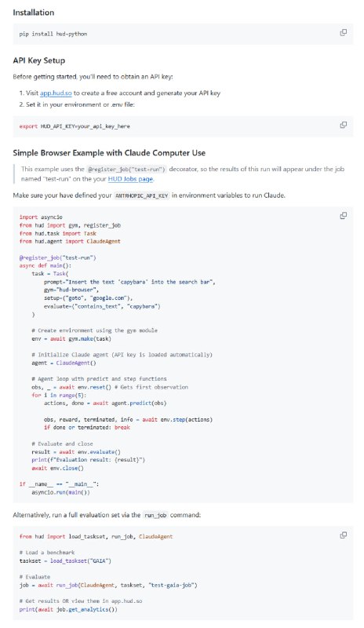This screenshot has height=628, width=364.
Task: Click the env = await gym.make(task) line
Action: 71,339
